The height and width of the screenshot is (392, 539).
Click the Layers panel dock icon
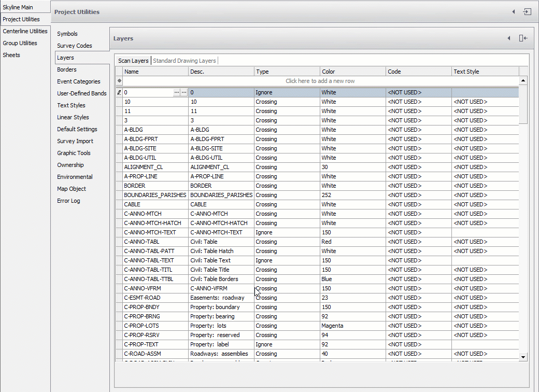click(x=523, y=38)
